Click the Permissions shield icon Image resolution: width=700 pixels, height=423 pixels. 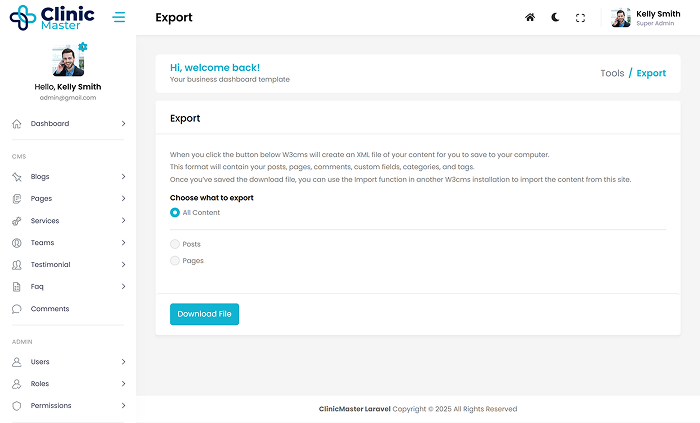click(17, 406)
